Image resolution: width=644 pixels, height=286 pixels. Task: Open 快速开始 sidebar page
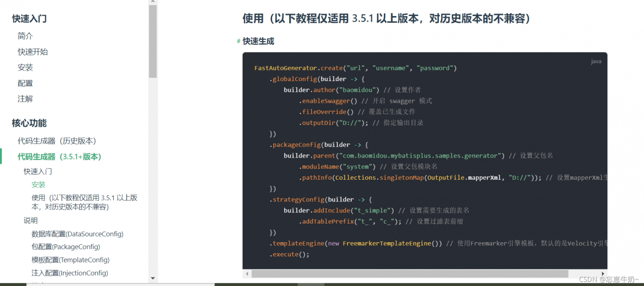(33, 52)
